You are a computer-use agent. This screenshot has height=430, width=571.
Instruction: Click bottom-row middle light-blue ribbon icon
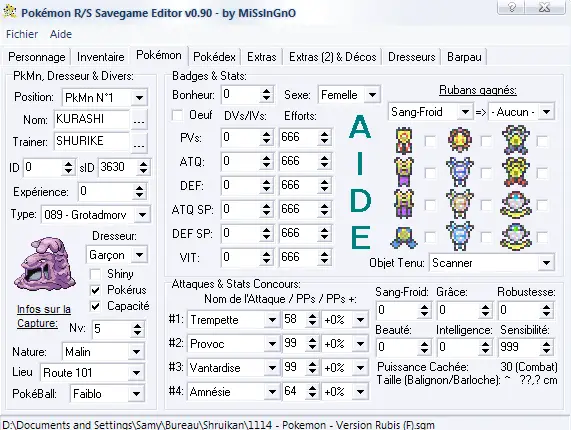point(460,236)
